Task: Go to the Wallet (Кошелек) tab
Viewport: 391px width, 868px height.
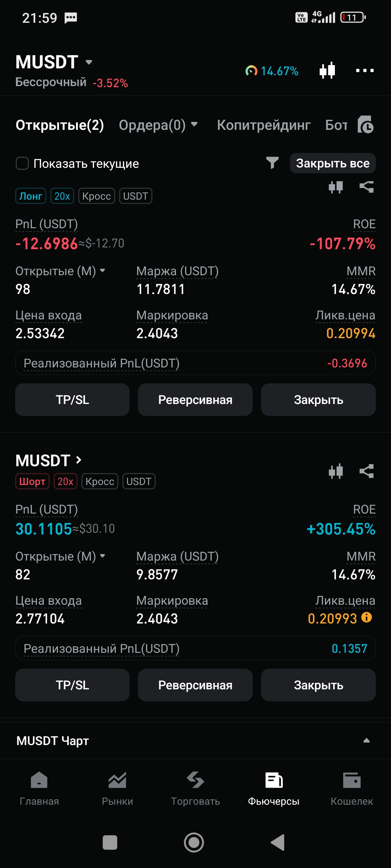Action: 352,788
